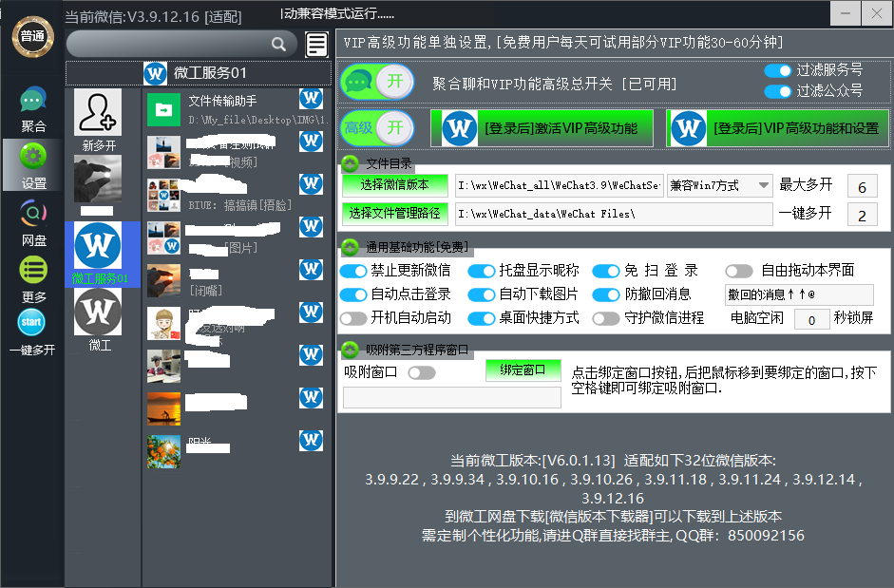Click the empty bound-window text field
894x588 pixels.
[452, 397]
